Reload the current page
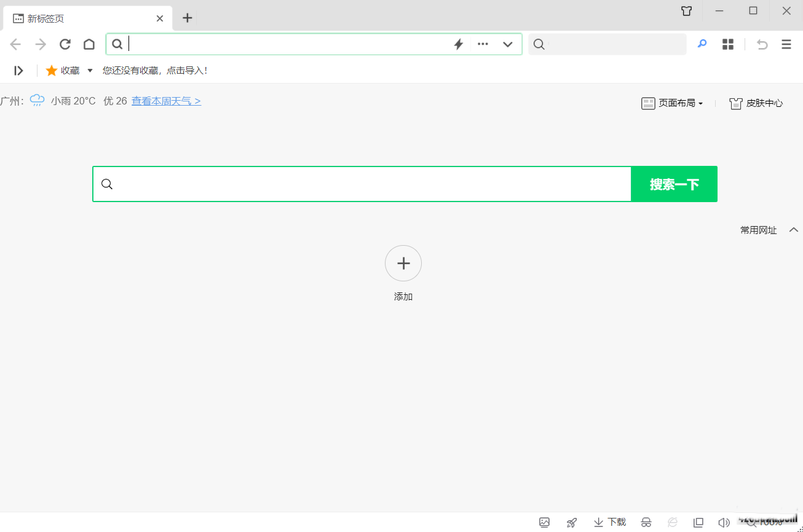 click(x=65, y=44)
